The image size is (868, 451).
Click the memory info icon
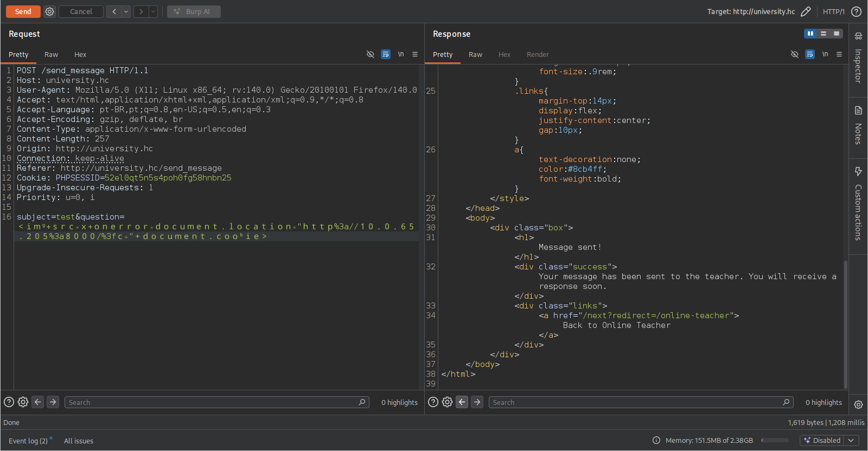[x=656, y=440]
